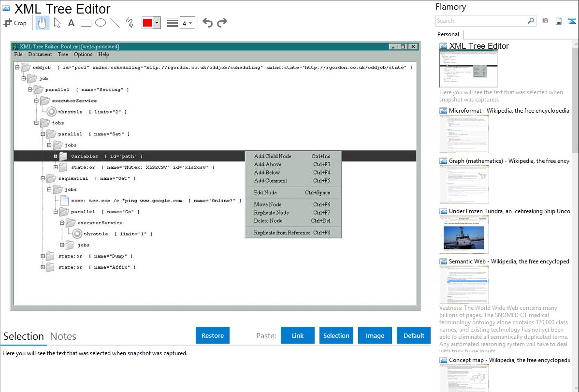
Task: Choose the freehand scribble tool
Action: (130, 23)
